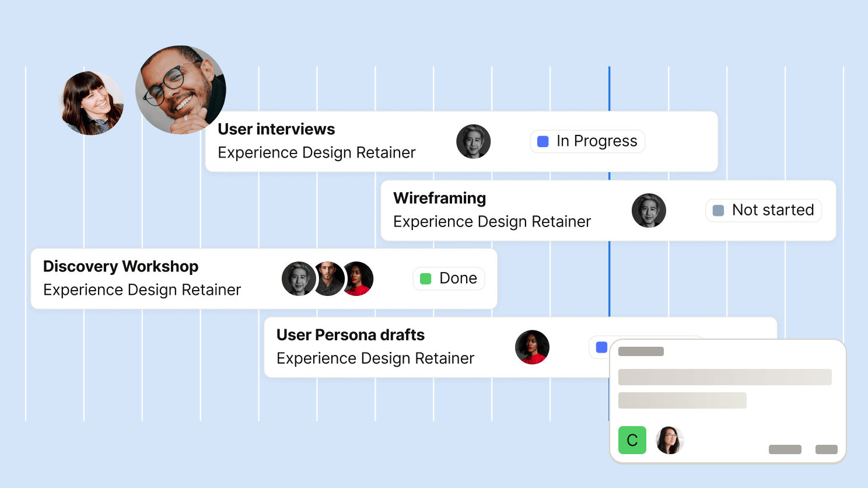Image resolution: width=868 pixels, height=488 pixels.
Task: Open the Wireframing task title
Action: click(439, 198)
